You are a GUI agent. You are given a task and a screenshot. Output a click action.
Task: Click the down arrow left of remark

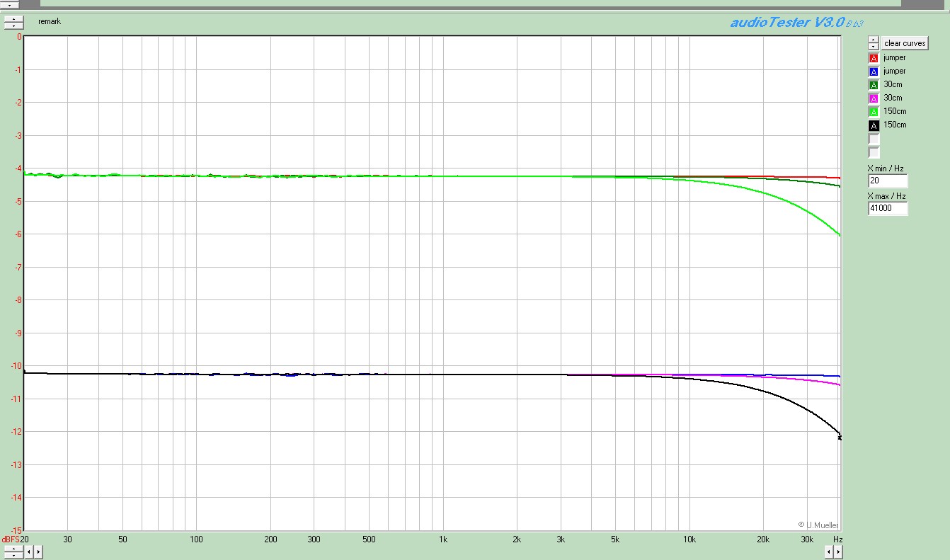click(x=13, y=25)
